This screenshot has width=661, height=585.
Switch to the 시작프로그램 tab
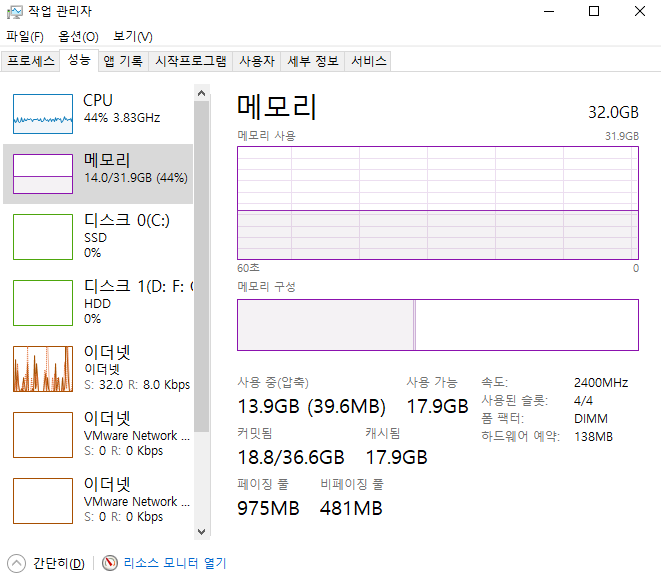point(191,61)
